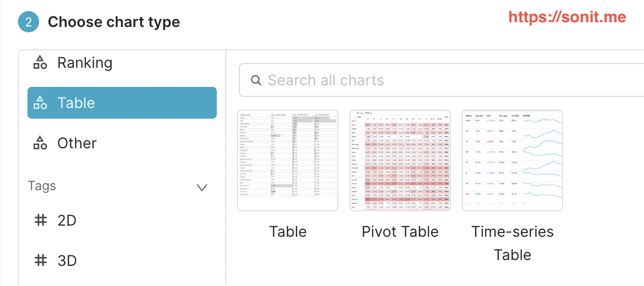Select the Other category label
The height and width of the screenshot is (286, 644).
point(77,143)
